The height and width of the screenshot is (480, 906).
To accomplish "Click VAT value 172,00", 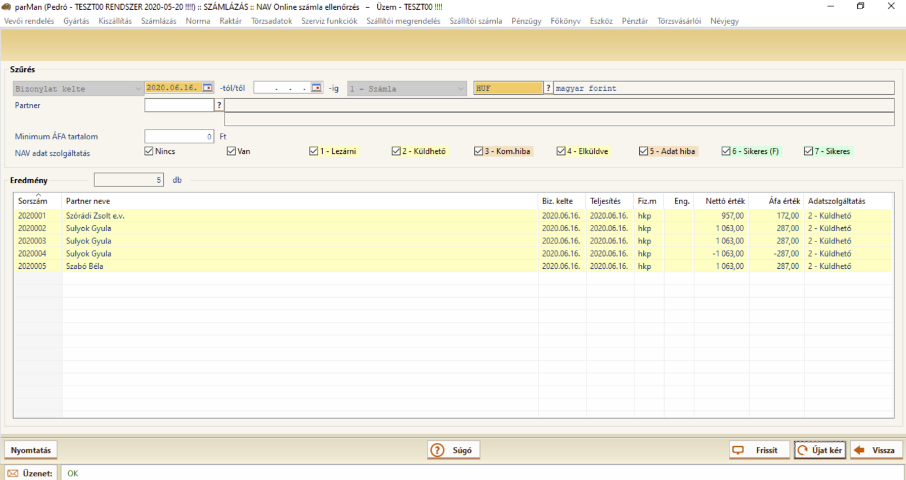I will (x=788, y=215).
